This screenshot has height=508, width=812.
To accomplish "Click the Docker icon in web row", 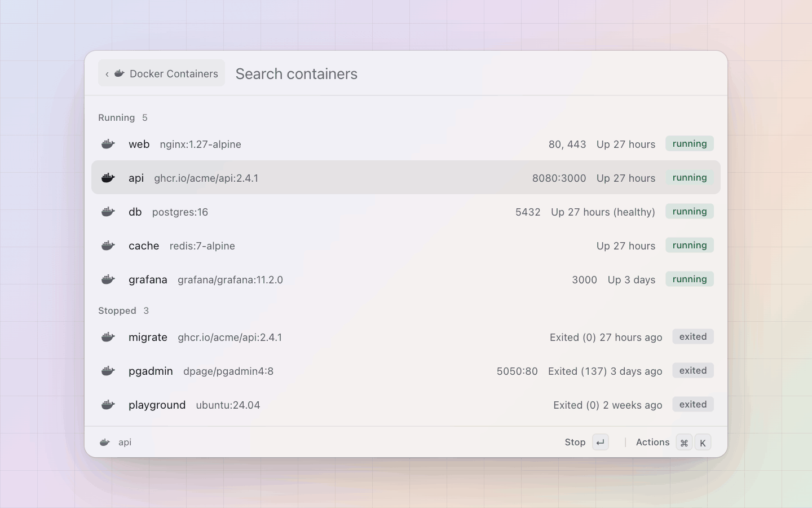I will (x=108, y=144).
